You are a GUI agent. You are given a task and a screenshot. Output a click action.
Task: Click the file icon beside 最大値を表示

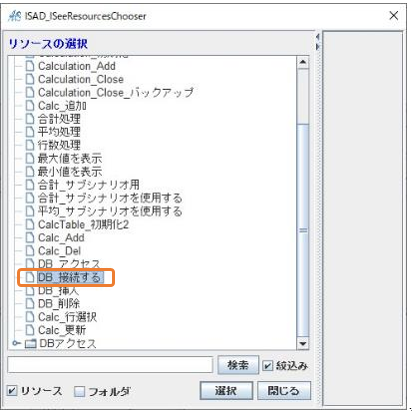click(30, 158)
